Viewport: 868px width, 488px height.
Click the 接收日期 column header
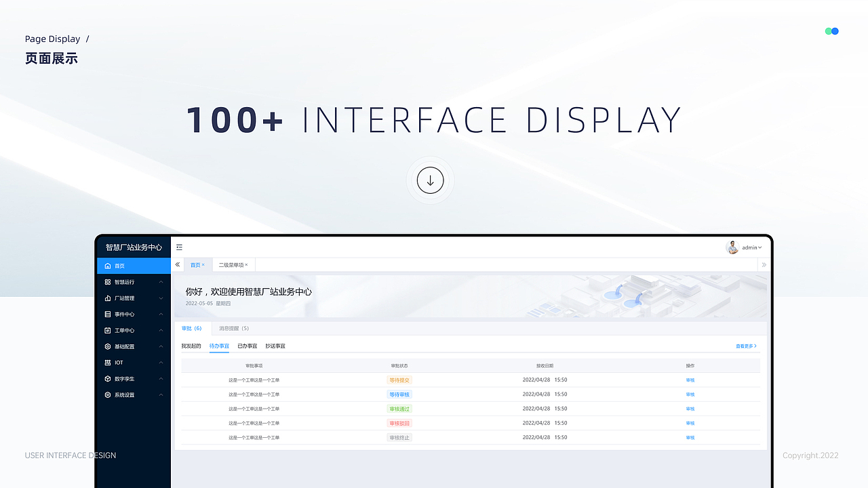pyautogui.click(x=545, y=366)
